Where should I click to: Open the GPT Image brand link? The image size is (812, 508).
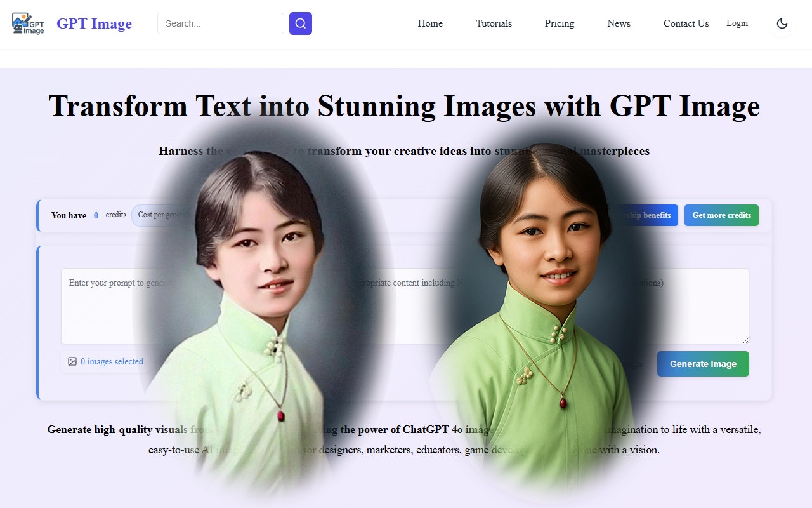point(94,23)
